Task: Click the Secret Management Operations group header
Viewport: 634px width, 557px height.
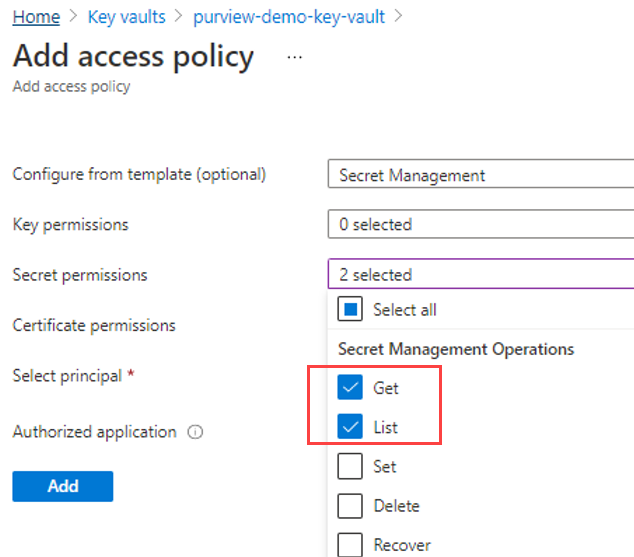Action: pos(456,349)
